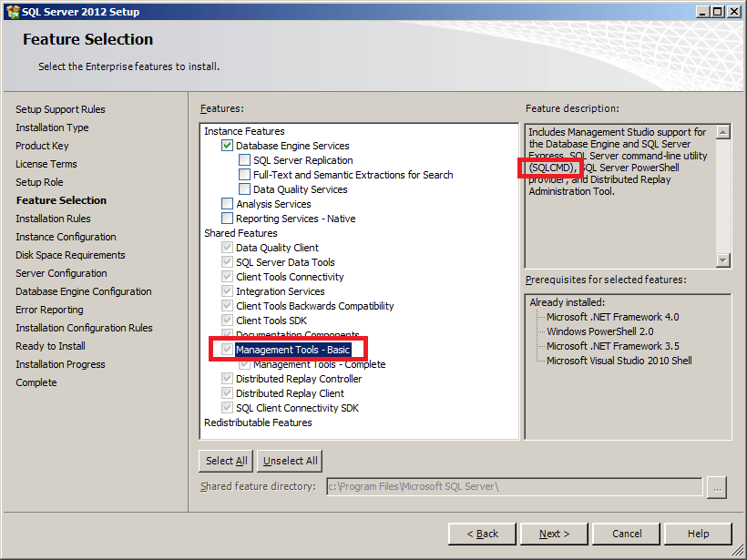
Task: Check Reporting Services - Native
Action: click(x=227, y=219)
